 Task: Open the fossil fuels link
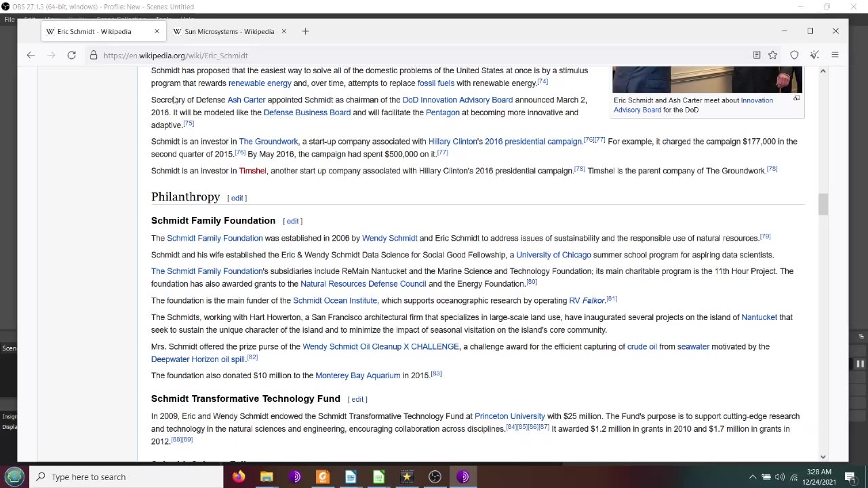click(436, 83)
